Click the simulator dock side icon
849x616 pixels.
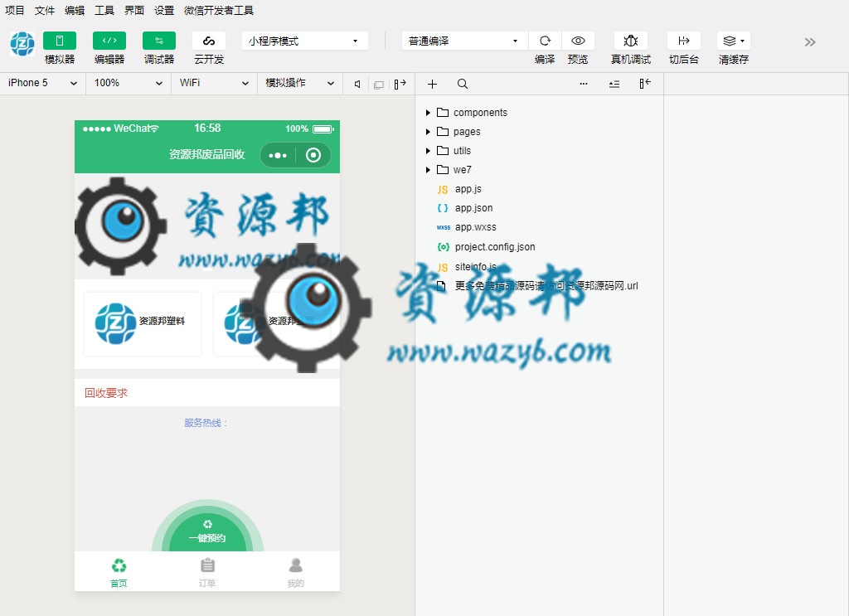click(x=400, y=84)
